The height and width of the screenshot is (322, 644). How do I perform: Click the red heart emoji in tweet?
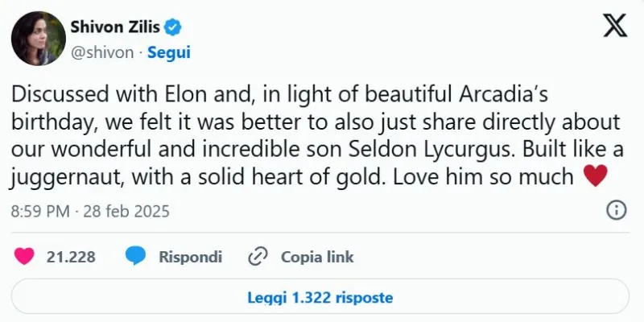(594, 175)
